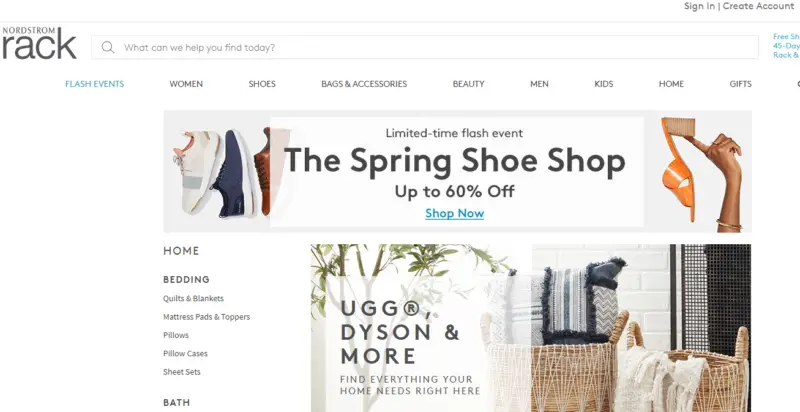Click the search magnifier icon

tap(108, 47)
